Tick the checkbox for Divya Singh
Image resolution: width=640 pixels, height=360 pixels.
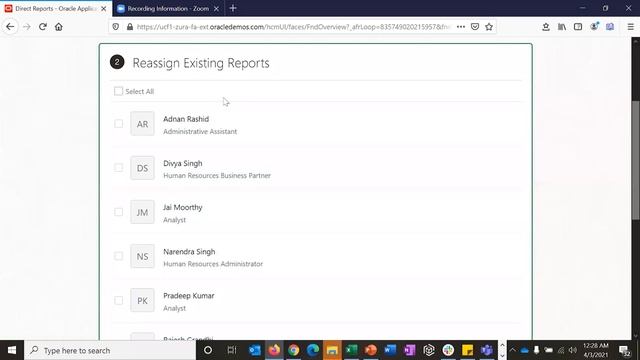118,168
